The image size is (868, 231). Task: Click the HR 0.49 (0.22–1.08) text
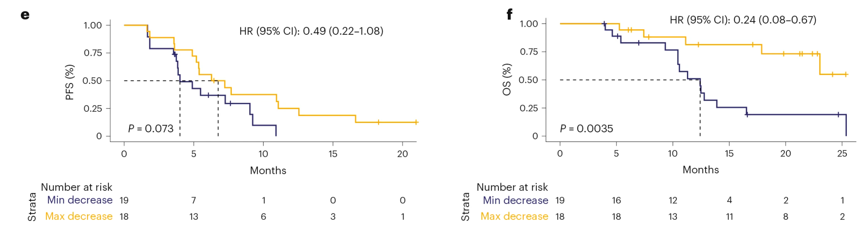tap(311, 31)
